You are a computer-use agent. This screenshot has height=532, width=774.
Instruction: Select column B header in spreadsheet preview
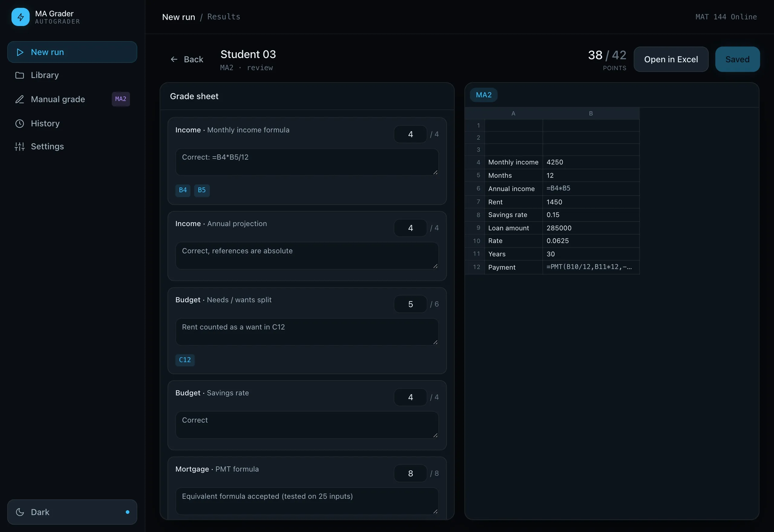(x=591, y=114)
